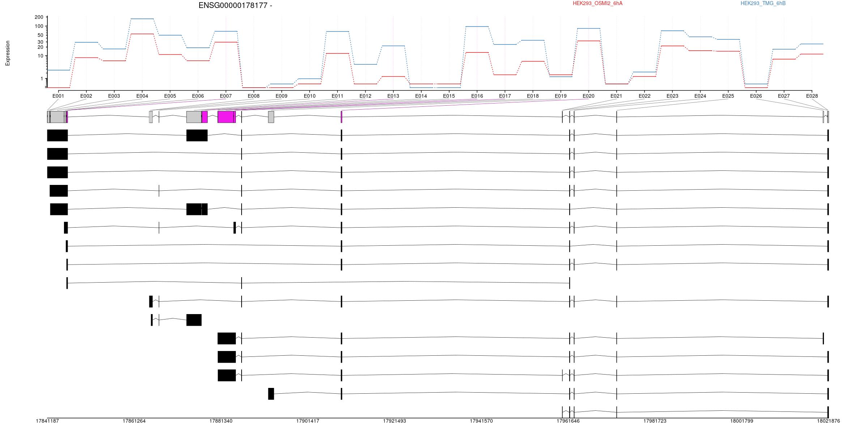868x427 pixels.
Task: Click exon label E009
Action: [x=281, y=96]
